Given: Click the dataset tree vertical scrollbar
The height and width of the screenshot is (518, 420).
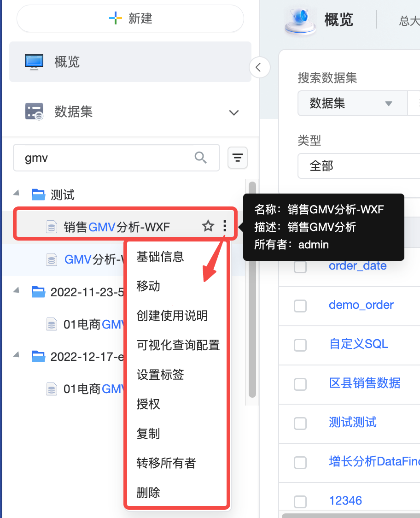Looking at the screenshot, I should click(252, 289).
